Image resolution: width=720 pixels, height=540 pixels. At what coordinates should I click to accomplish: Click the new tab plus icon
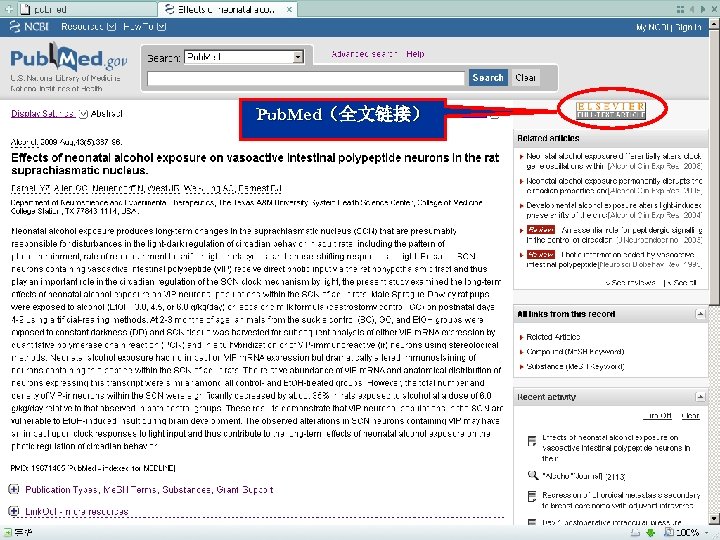pos(8,9)
